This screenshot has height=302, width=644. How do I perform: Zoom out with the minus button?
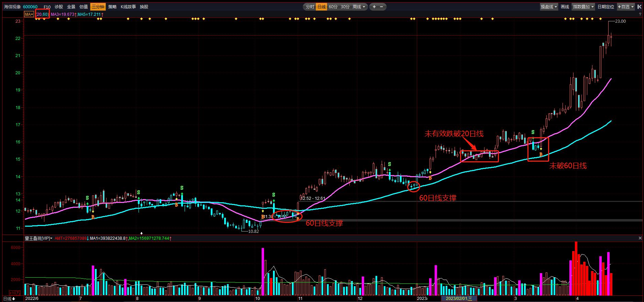click(382, 7)
